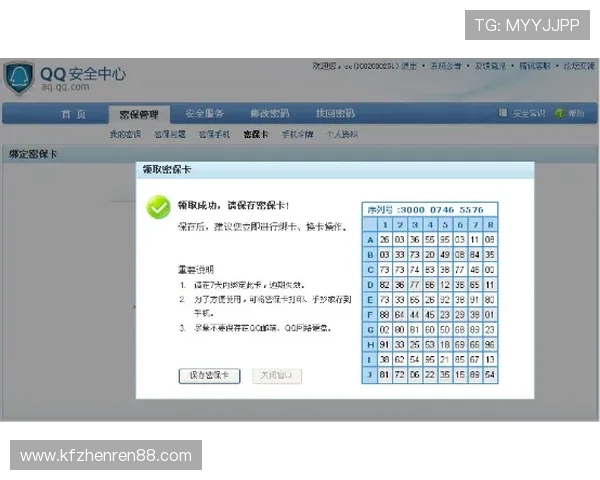Open the 手机令牌 sub-menu item
Image resolution: width=600 pixels, height=480 pixels.
297,134
